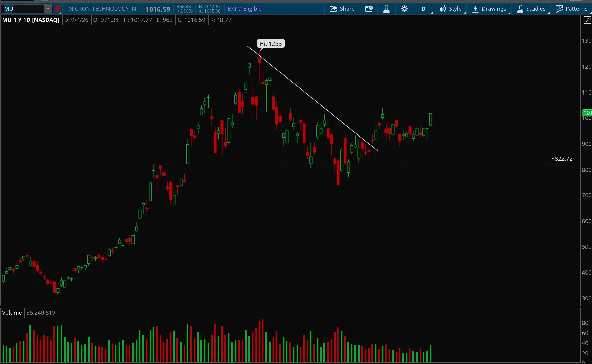Open chart settings gear icon
The width and height of the screenshot is (592, 364).
point(404,9)
